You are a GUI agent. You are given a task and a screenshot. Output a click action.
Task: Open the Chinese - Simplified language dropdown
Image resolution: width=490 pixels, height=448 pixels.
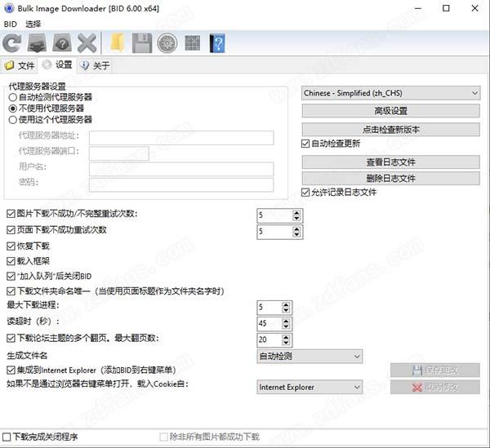click(390, 93)
